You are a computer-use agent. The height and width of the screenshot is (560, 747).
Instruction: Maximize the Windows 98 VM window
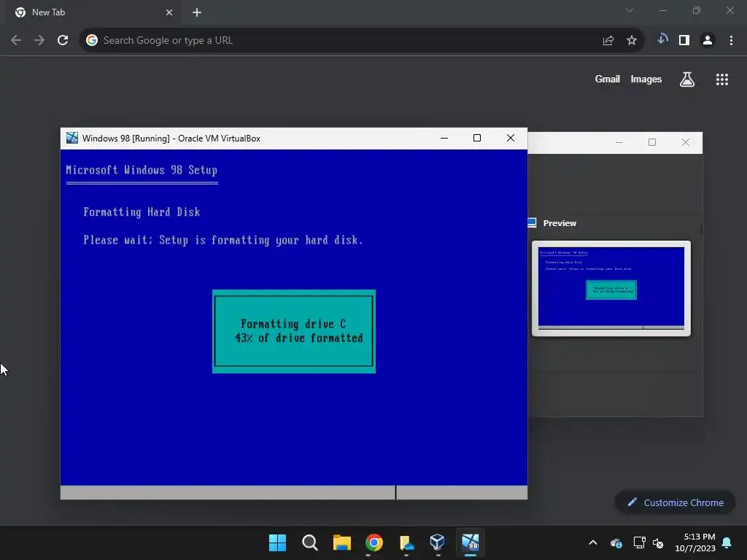pos(477,138)
